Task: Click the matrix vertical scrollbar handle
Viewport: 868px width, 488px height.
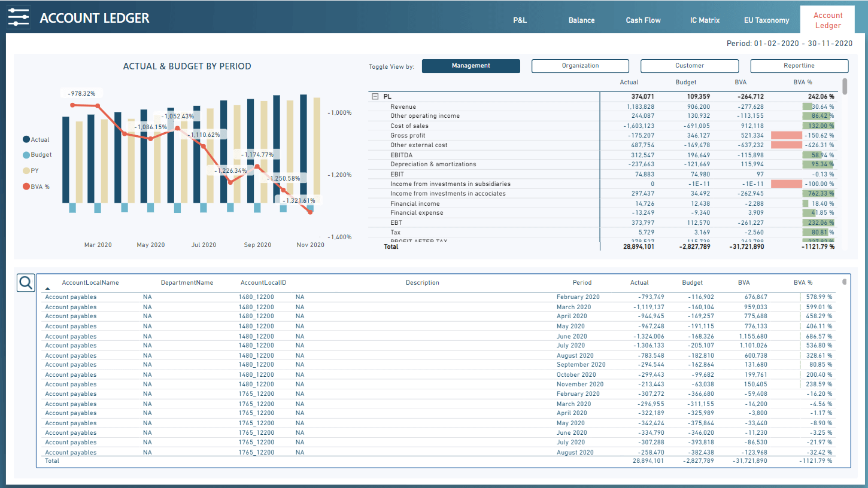Action: (845, 86)
